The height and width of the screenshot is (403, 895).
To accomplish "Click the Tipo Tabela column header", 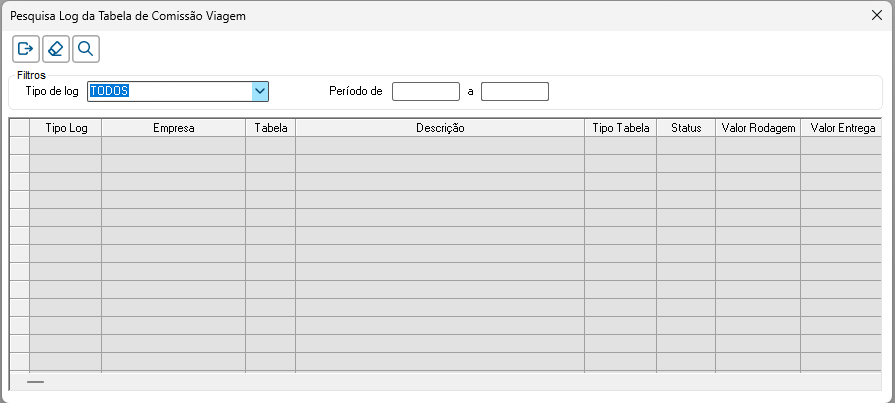I will coord(620,128).
